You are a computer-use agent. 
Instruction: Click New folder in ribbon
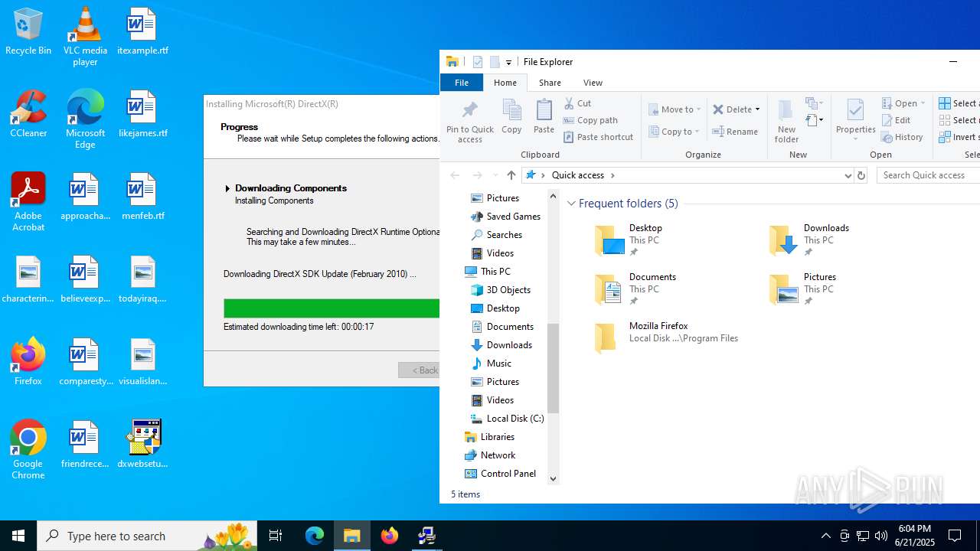(786, 122)
